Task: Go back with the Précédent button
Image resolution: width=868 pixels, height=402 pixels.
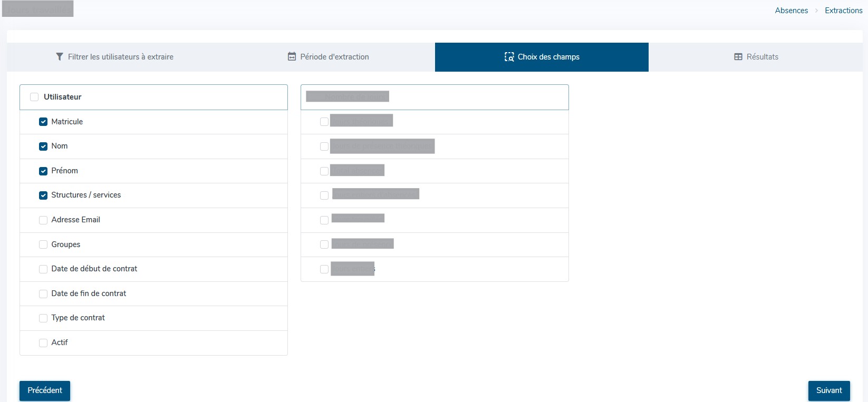Action: coord(45,390)
